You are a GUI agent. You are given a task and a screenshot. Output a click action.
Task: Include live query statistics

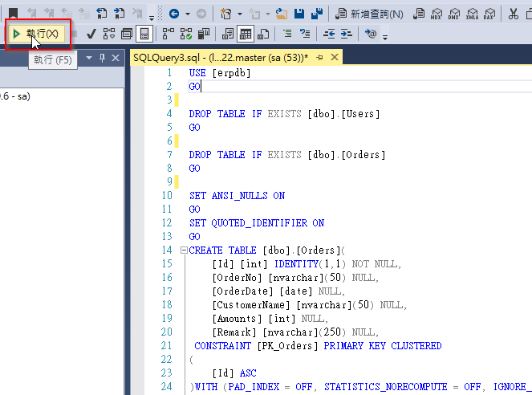[185, 34]
